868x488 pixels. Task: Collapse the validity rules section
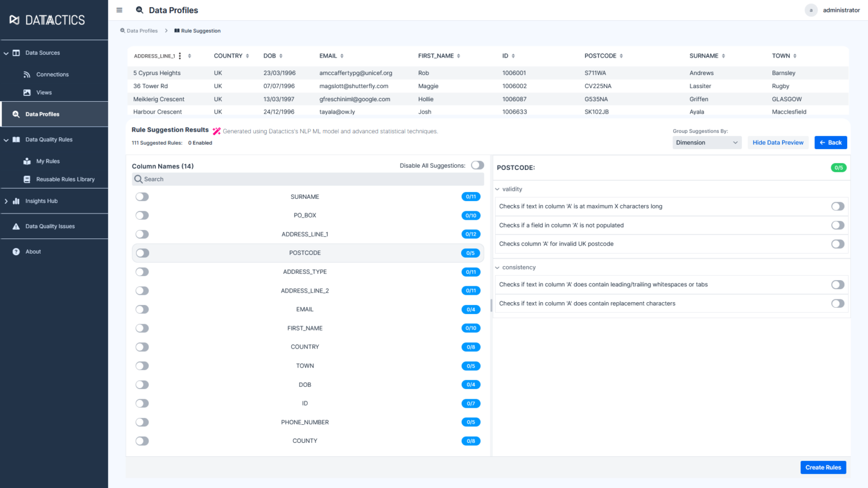point(497,189)
